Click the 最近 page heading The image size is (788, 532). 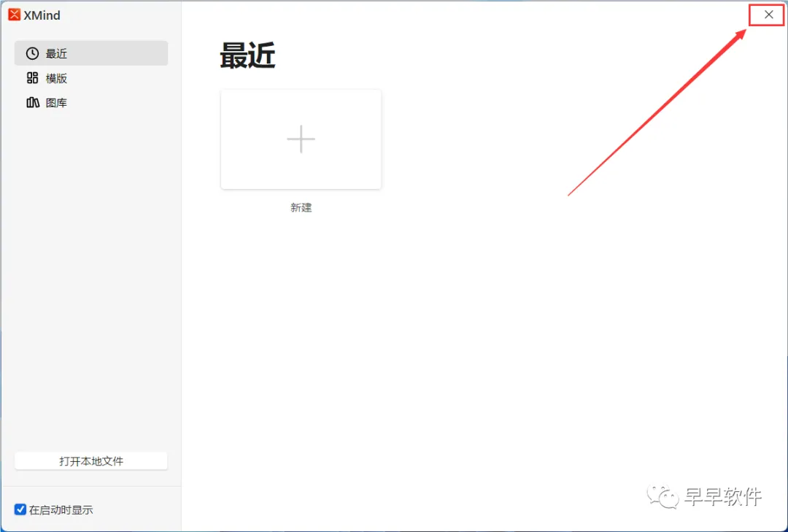click(248, 55)
